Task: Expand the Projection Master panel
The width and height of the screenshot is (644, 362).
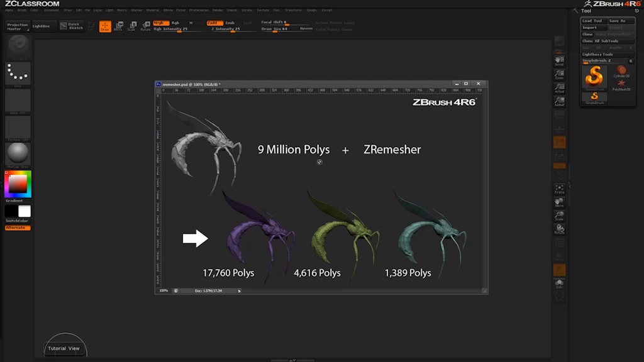Action: [x=18, y=26]
